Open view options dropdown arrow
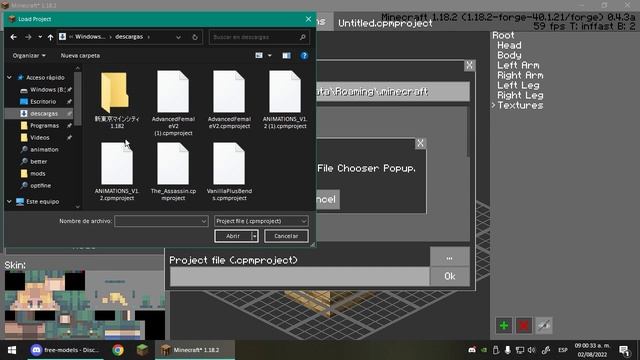Screen dimensions: 640x360 pyautogui.click(x=269, y=56)
